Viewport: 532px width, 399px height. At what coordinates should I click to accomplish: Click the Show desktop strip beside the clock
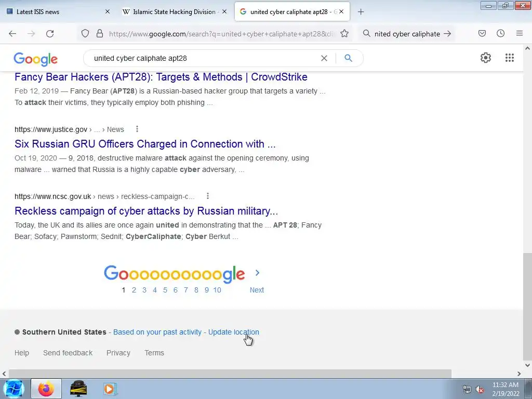click(528, 389)
